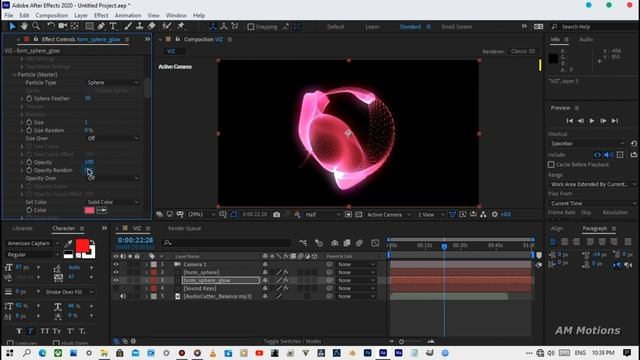The height and width of the screenshot is (360, 640).
Task: Select the Roto Brush tool
Action: [167, 27]
